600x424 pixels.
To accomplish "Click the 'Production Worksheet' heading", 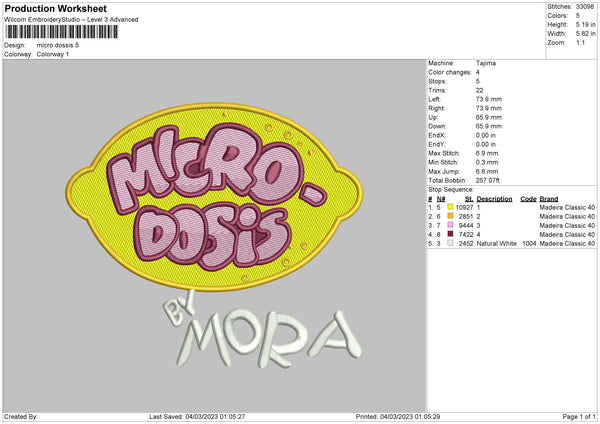I will (x=55, y=8).
